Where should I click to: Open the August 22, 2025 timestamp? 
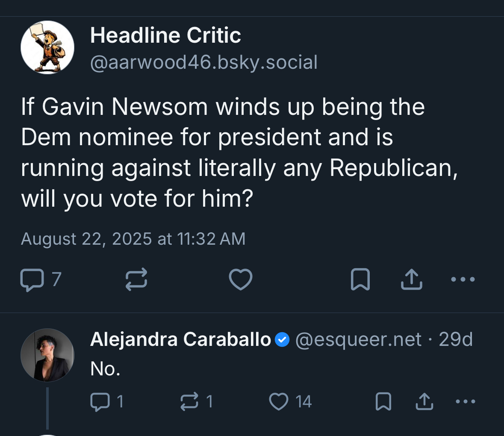133,239
